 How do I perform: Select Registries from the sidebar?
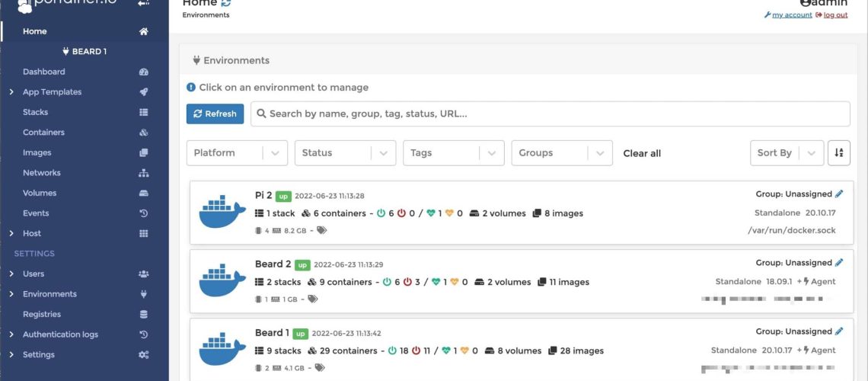(x=42, y=314)
